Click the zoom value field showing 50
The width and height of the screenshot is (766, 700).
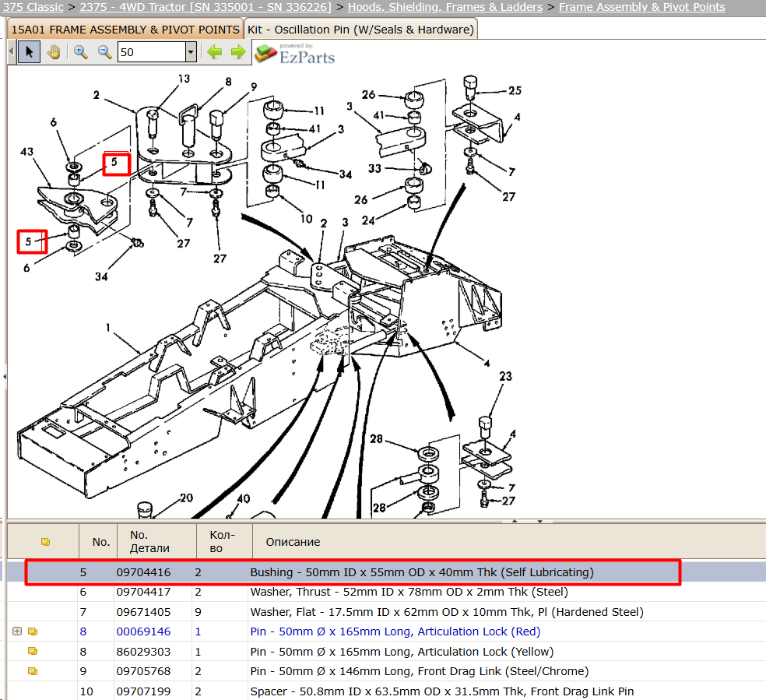[x=152, y=51]
